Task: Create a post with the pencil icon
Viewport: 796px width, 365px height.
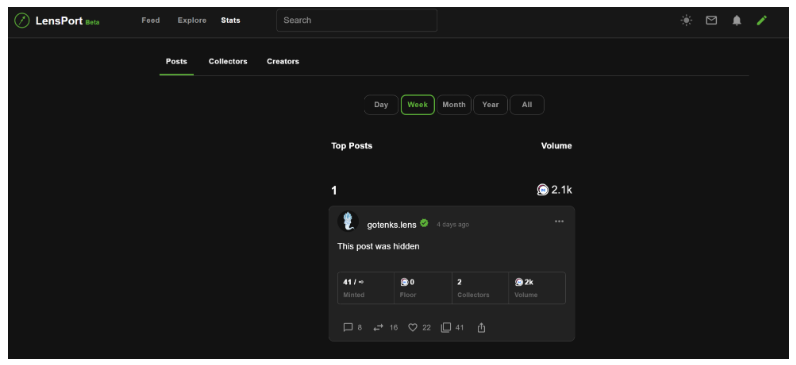Action: [x=761, y=20]
